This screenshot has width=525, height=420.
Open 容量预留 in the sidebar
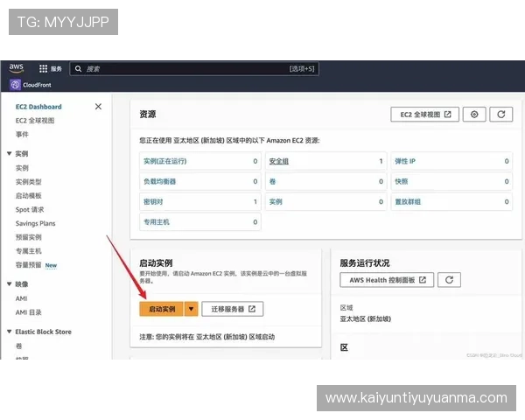tap(29, 265)
